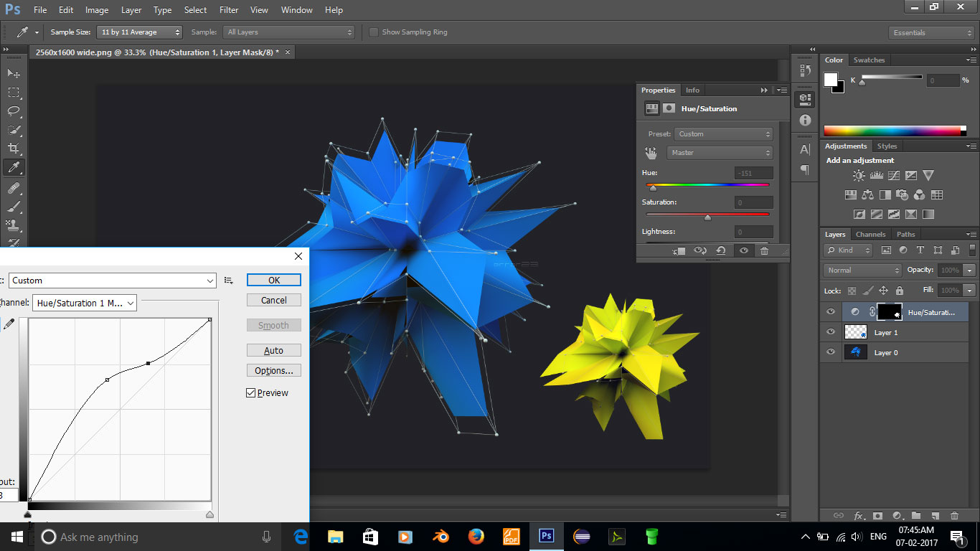Click the masks icon in Properties

[x=669, y=108]
